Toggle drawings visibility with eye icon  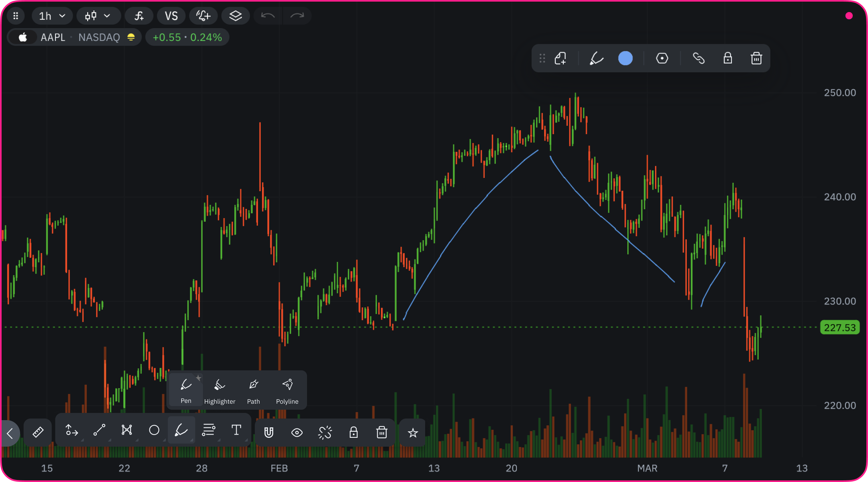297,433
